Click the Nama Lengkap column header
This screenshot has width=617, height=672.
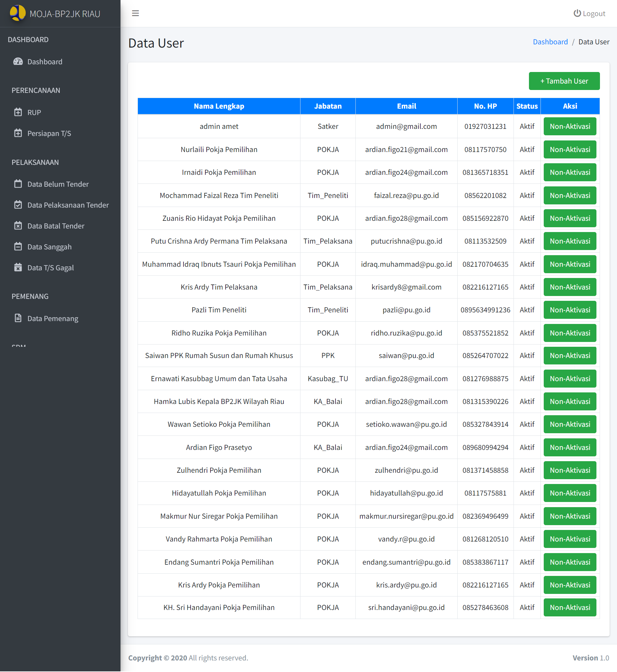click(219, 106)
